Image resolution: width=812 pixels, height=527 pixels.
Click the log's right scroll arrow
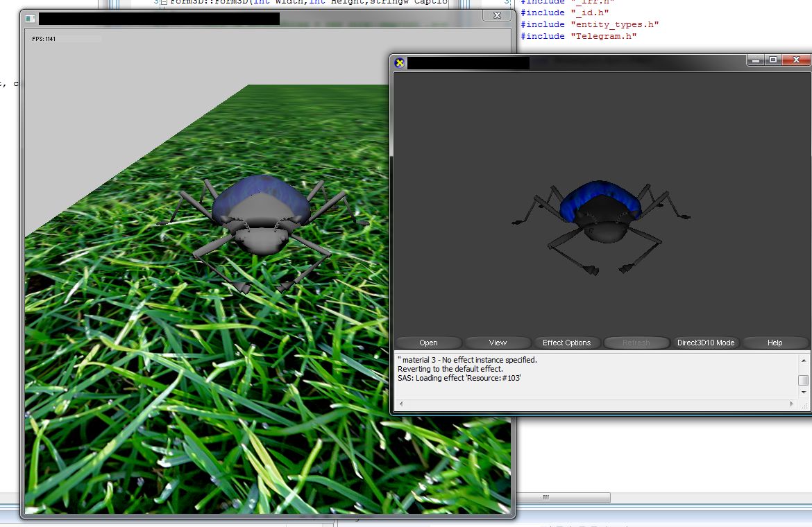pyautogui.click(x=791, y=404)
